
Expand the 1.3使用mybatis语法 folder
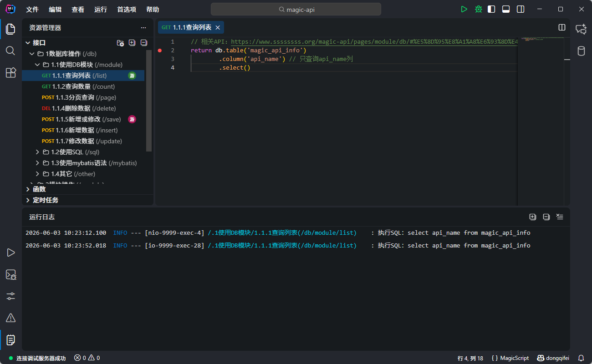tap(38, 163)
